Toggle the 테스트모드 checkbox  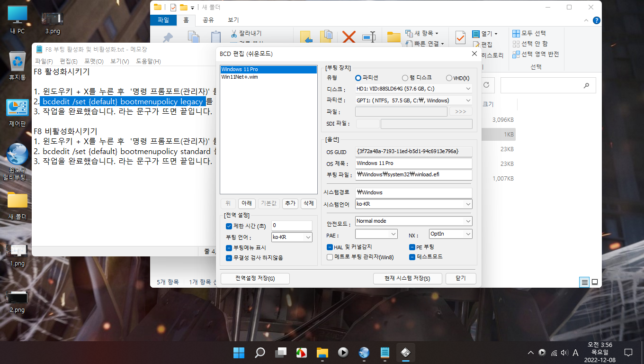[412, 256]
